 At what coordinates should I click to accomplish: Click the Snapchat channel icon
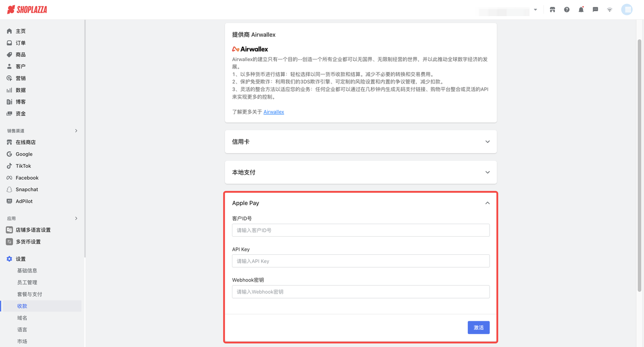(8, 189)
